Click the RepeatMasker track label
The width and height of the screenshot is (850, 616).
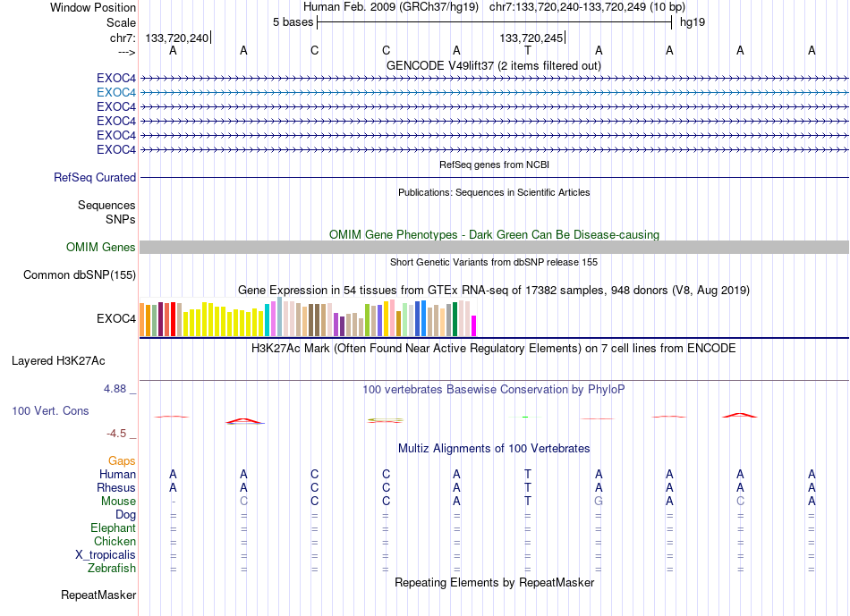(98, 595)
